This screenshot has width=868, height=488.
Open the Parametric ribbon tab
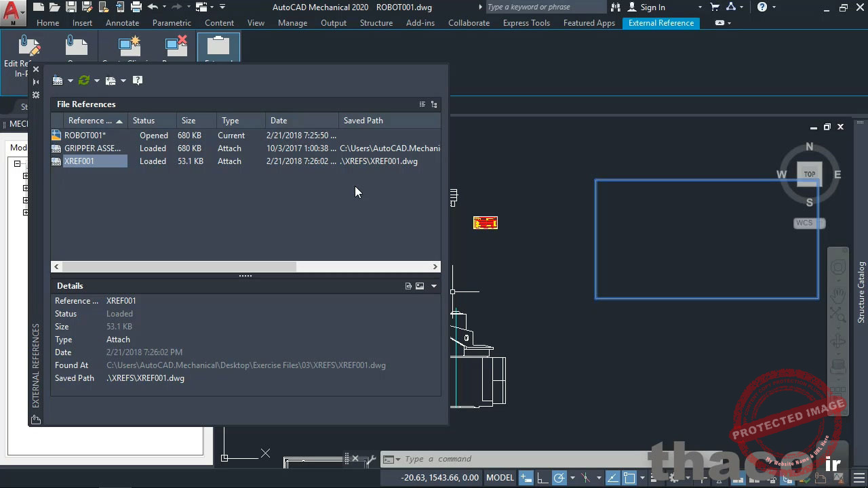(172, 23)
